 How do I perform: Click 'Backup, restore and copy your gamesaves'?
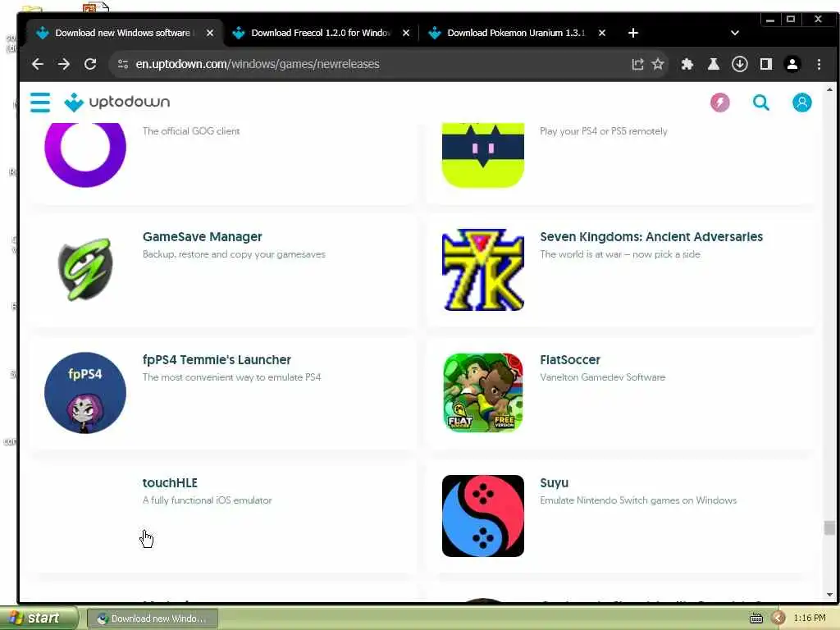point(234,254)
